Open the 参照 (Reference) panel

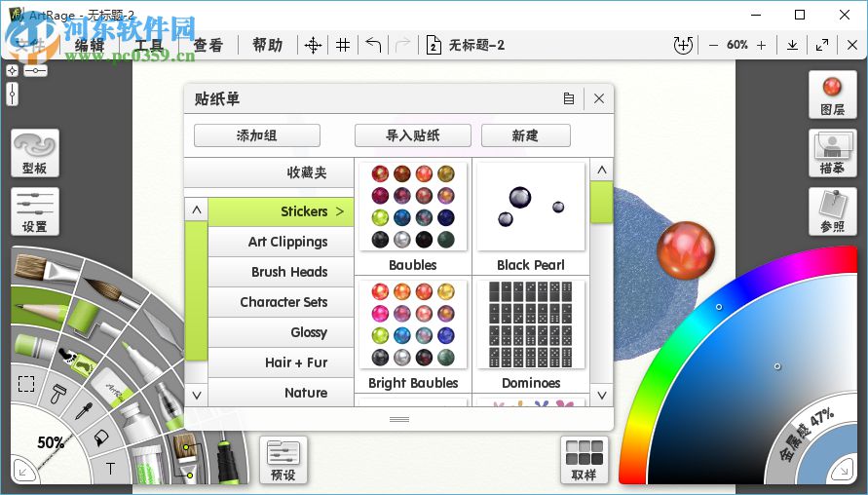coord(833,212)
